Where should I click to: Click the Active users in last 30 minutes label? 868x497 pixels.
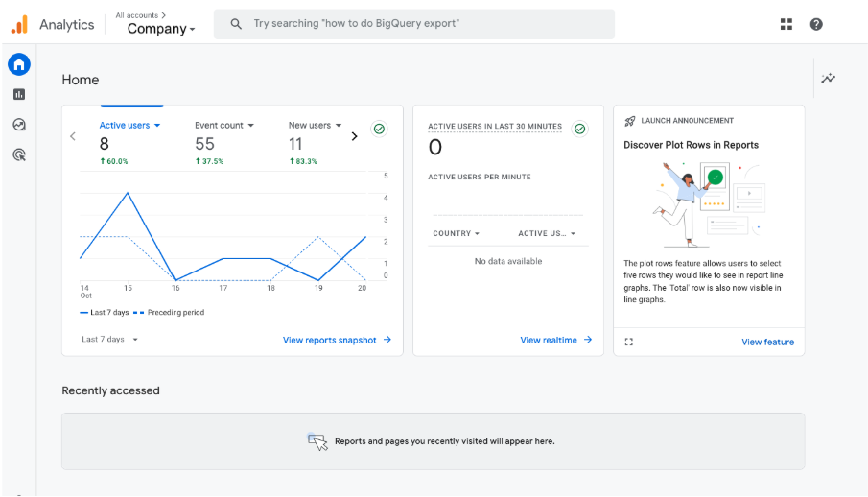tap(495, 127)
